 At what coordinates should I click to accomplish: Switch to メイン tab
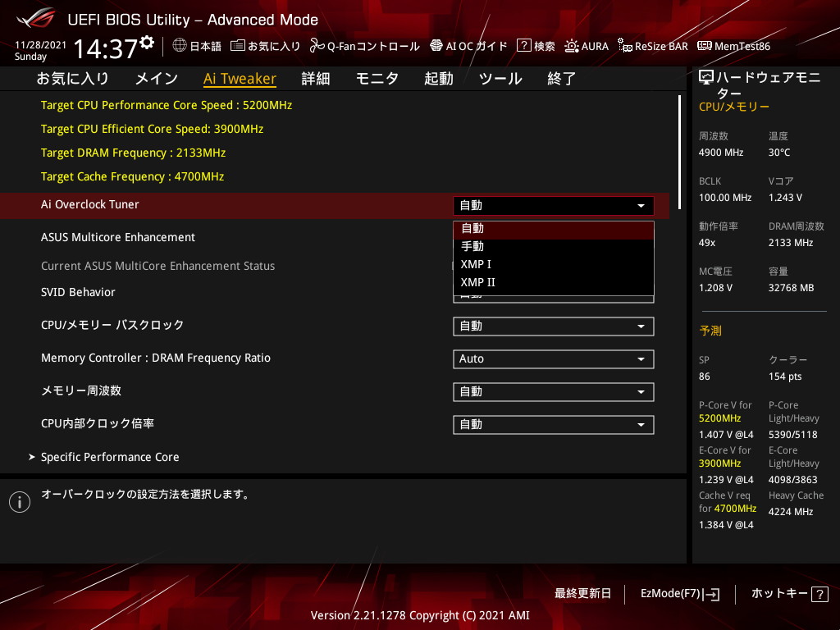157,79
